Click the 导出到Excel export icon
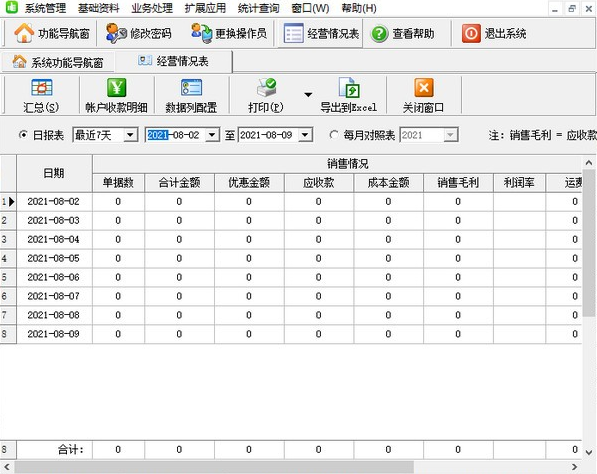Screen dimensions: 597x474 tap(349, 88)
